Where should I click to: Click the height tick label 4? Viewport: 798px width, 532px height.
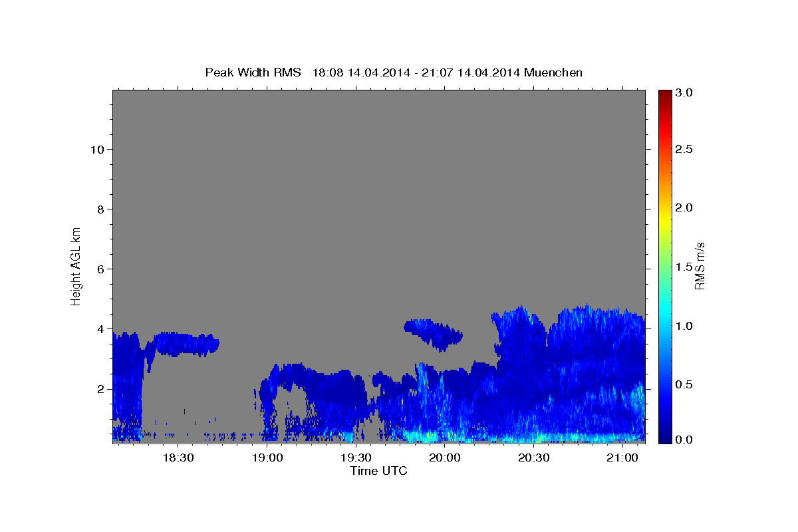(x=100, y=329)
